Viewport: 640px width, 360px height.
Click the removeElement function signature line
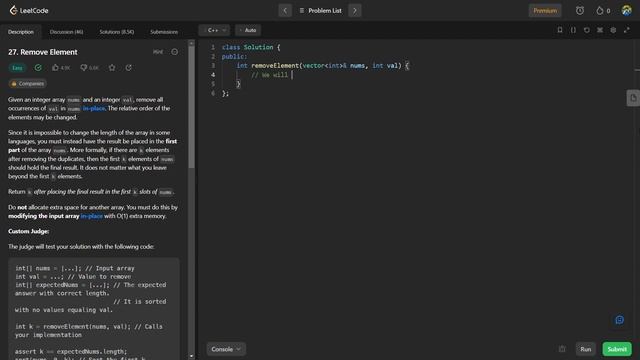point(322,66)
